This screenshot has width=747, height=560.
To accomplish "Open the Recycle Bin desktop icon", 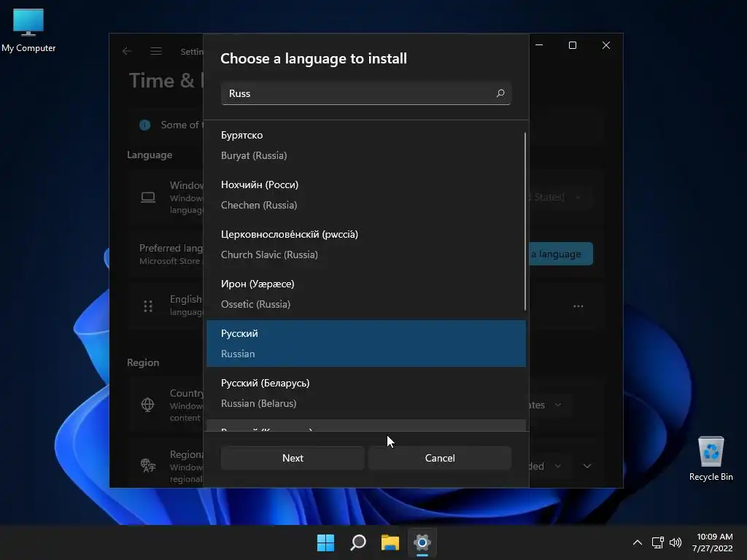I will pyautogui.click(x=711, y=458).
